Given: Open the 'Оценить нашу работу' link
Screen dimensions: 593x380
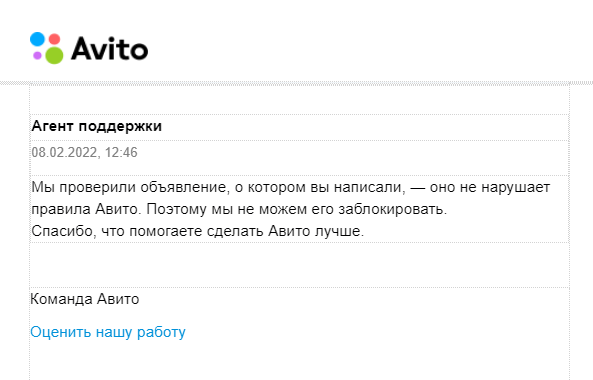Looking at the screenshot, I should 108,332.
